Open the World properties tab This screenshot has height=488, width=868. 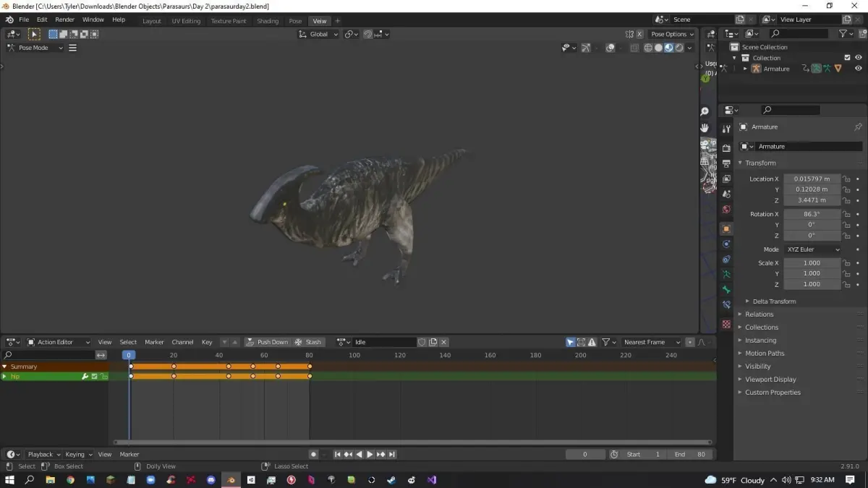(726, 210)
